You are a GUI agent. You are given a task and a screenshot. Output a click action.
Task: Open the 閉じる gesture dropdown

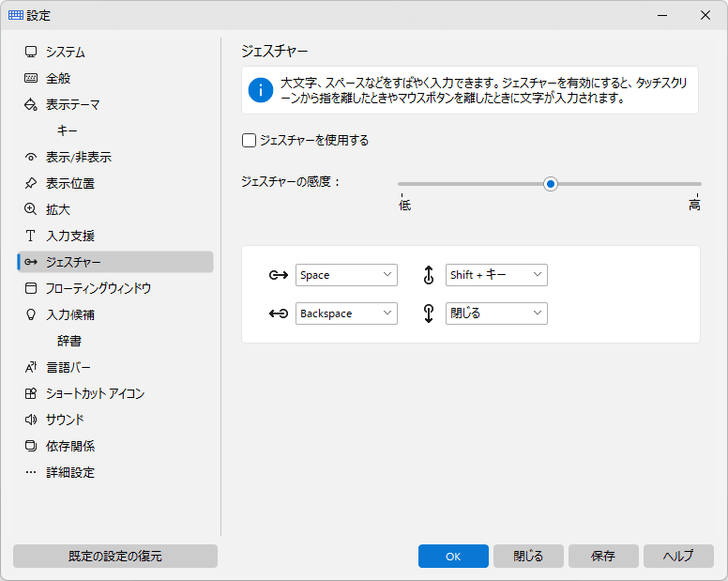(x=496, y=313)
